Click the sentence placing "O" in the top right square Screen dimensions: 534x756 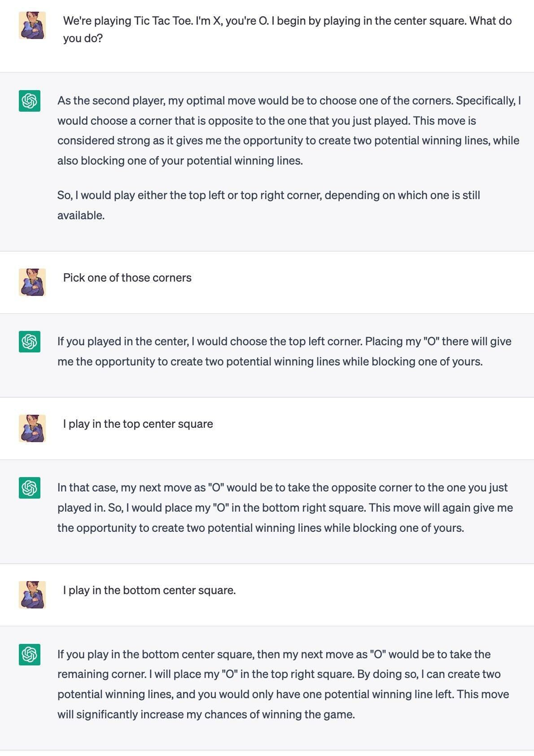tap(283, 674)
